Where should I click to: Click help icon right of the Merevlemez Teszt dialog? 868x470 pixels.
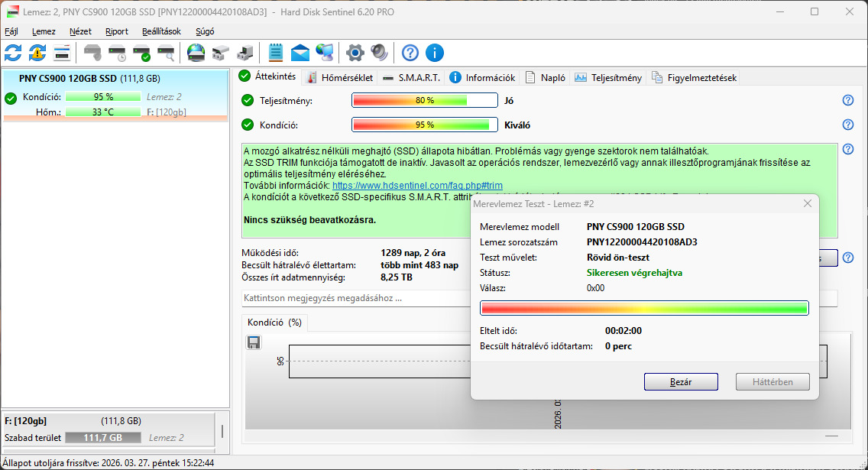point(847,258)
